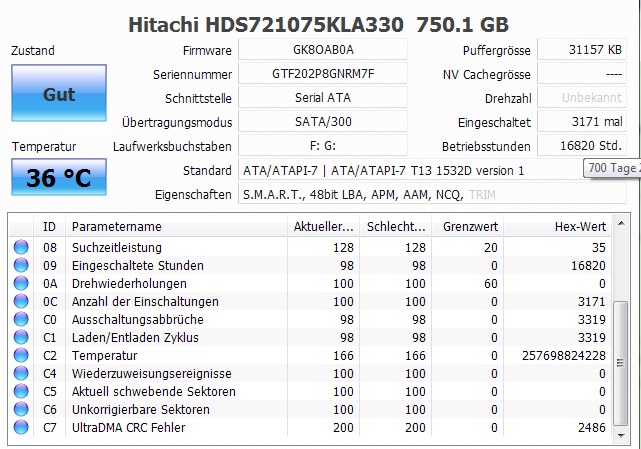This screenshot has height=449, width=641.
Task: Click status orb for Unkorrigierbare Sektoren
Action: click(21, 409)
